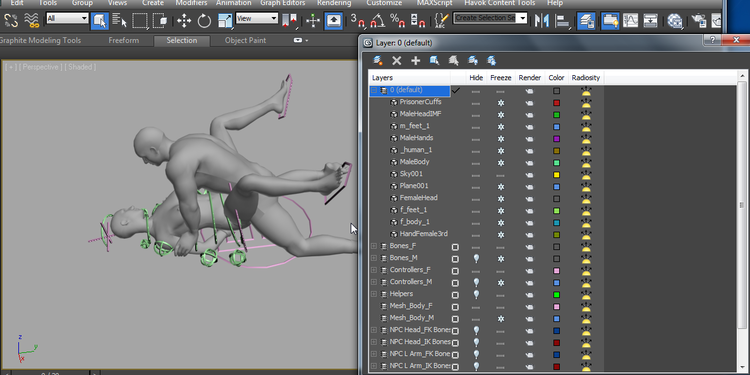Click Highlight Selected Objects' Layers icon
750x375 pixels.
point(453,61)
